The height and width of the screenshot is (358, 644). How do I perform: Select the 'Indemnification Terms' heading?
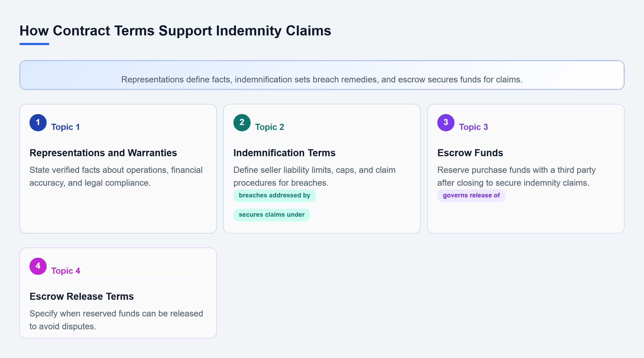coord(284,153)
